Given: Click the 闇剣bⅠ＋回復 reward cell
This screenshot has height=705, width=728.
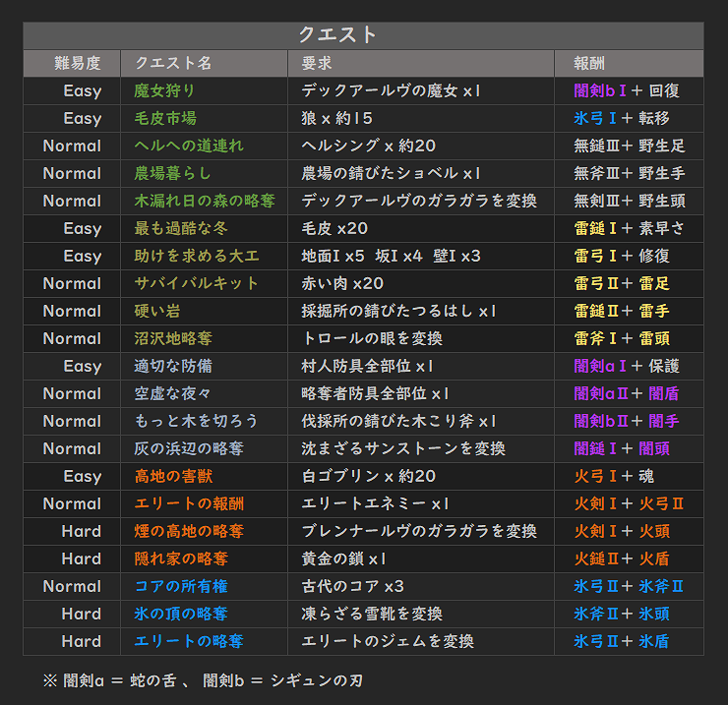Looking at the screenshot, I should coord(627,91).
